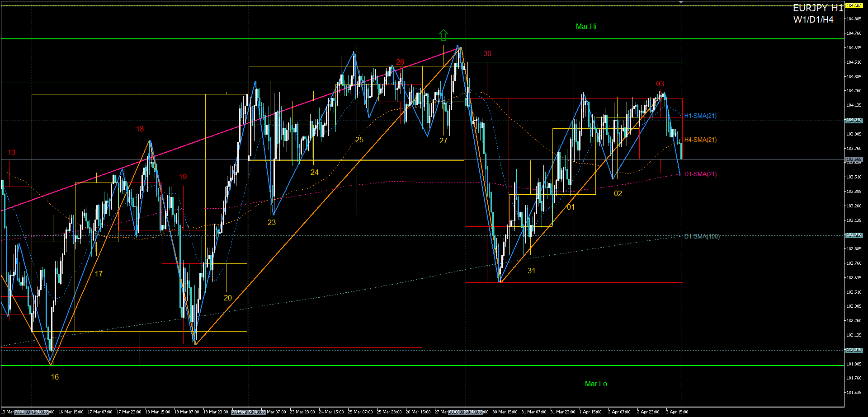This screenshot has height=417, width=868.
Task: Select red day label 30
Action: tap(487, 54)
